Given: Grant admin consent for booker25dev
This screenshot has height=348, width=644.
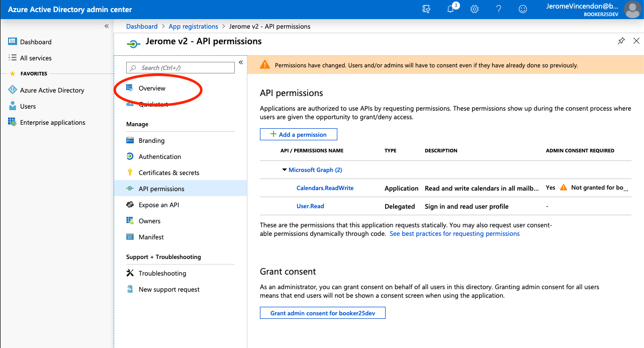Looking at the screenshot, I should pos(322,312).
